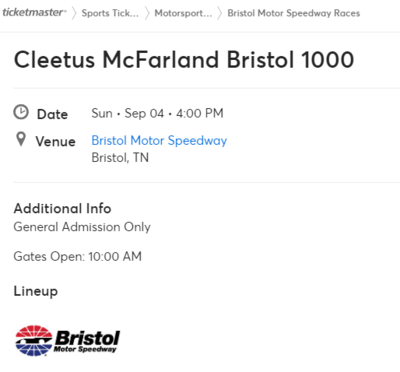400x372 pixels.
Task: Click the Bristol, TN location text
Action: 120,157
